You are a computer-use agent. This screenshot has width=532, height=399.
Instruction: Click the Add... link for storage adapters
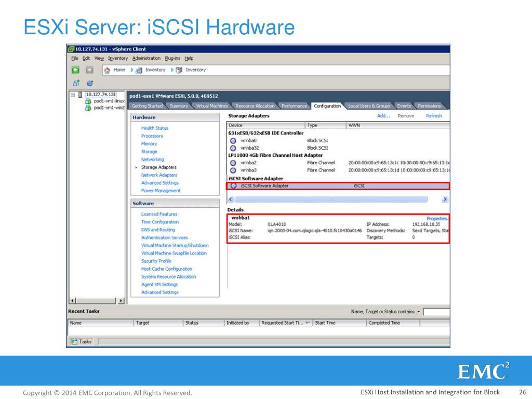click(383, 116)
